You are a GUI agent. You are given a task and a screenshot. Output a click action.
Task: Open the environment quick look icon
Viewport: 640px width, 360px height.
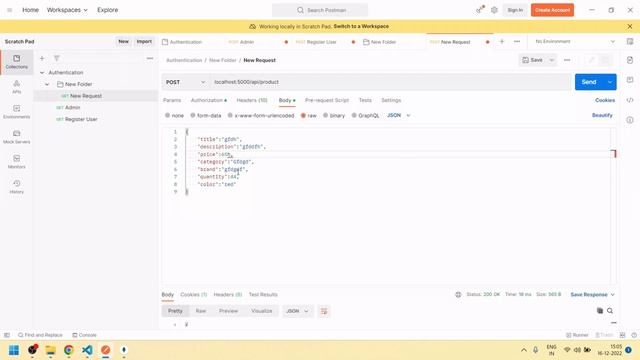pos(630,41)
